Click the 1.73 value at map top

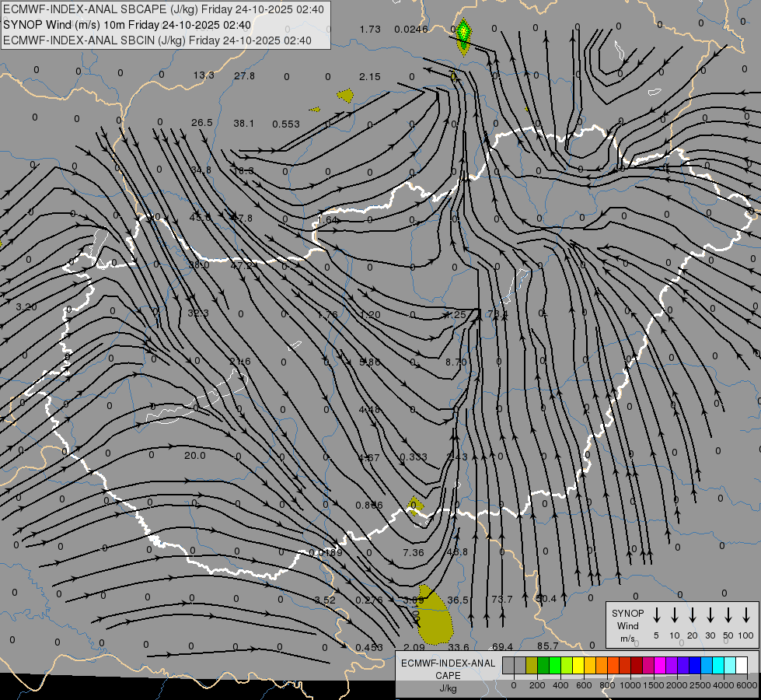[x=370, y=29]
